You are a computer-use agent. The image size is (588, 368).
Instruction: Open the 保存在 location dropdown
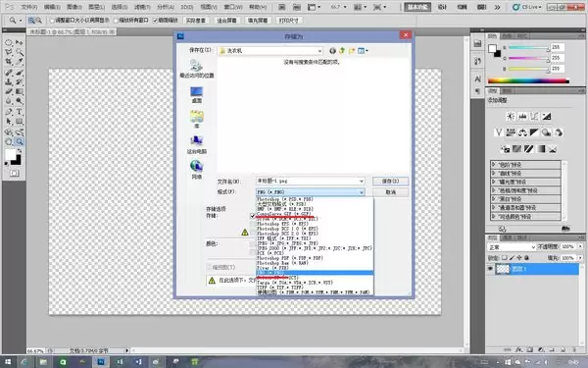(270, 51)
